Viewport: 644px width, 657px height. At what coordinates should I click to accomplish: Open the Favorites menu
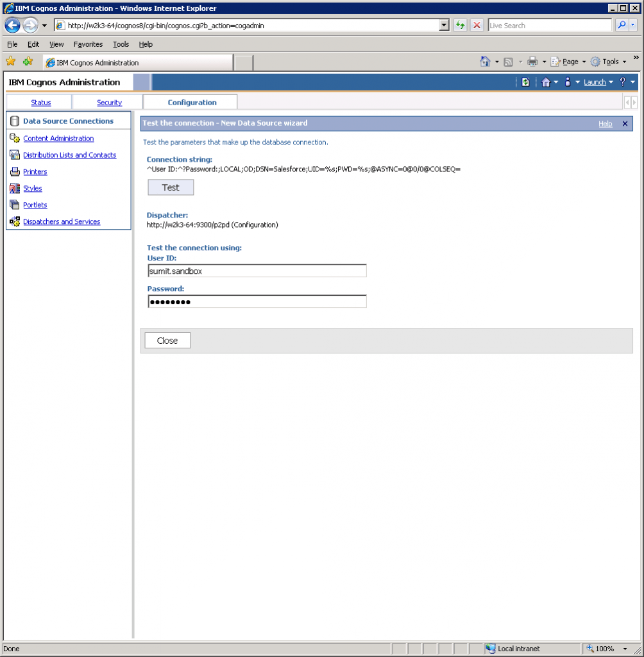tap(88, 44)
